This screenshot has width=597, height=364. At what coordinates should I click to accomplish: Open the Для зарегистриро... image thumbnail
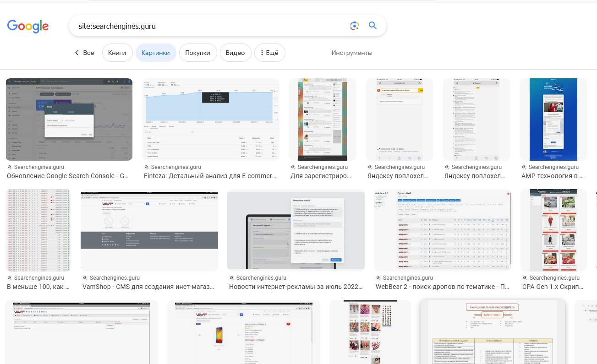coord(323,120)
